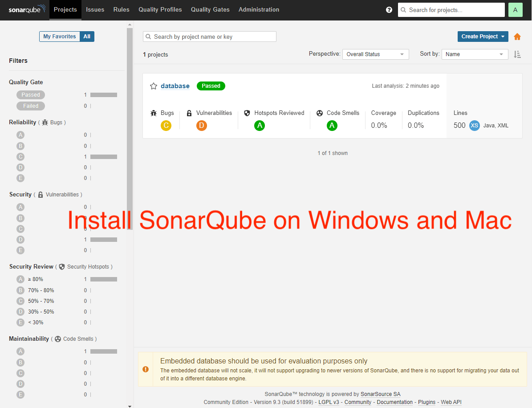Expand the Create Project dropdown arrow
Viewport: 532px width, 408px height.
coord(503,36)
